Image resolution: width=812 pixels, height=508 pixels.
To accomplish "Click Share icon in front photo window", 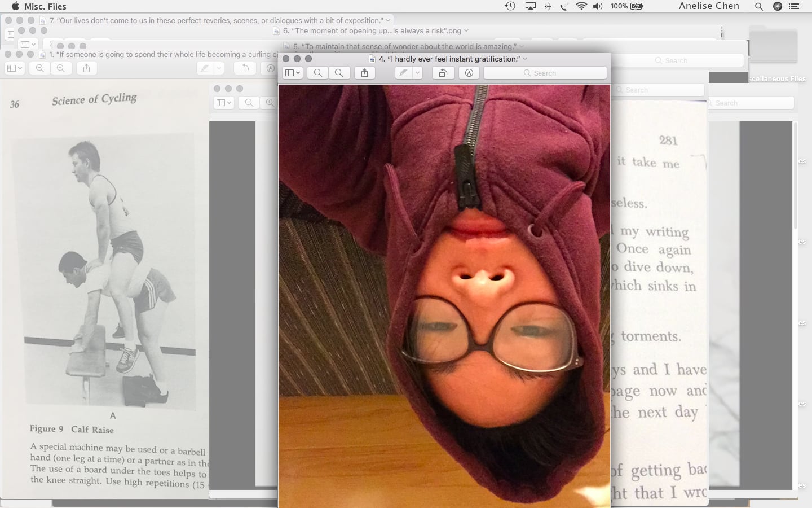I will click(x=365, y=73).
